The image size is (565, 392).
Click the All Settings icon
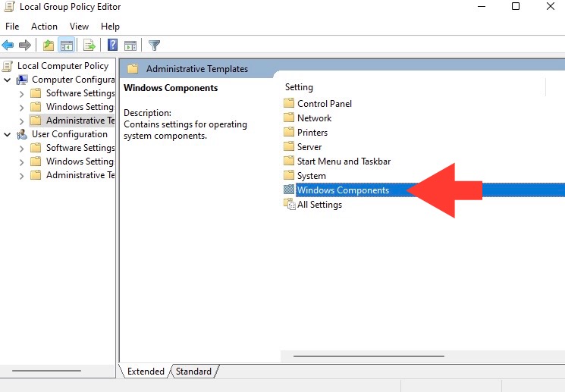click(290, 204)
